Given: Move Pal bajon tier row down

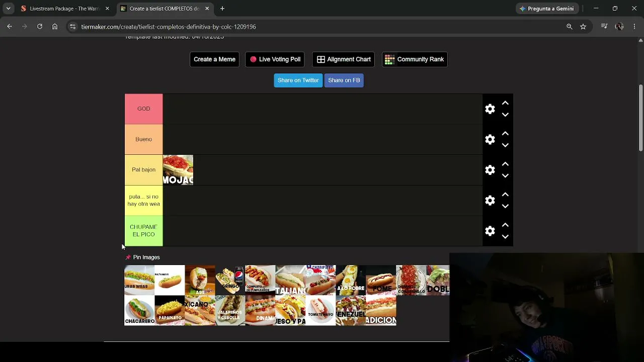Looking at the screenshot, I should coord(505,176).
